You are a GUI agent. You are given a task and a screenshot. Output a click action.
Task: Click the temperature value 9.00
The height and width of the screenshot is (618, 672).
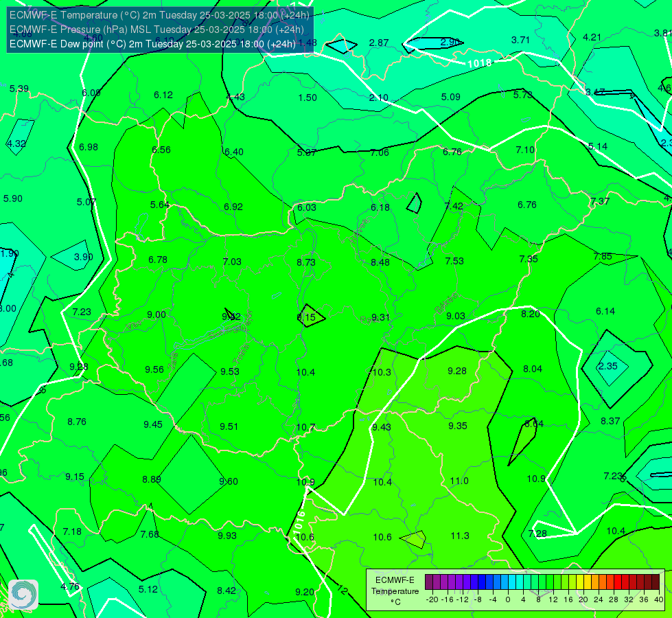coord(156,314)
